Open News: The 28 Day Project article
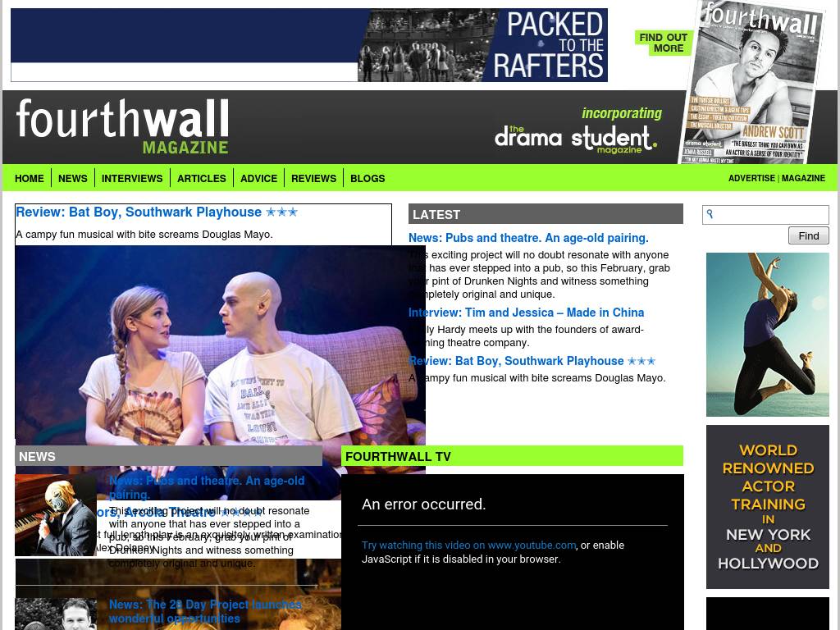Image resolution: width=840 pixels, height=630 pixels. [204, 611]
